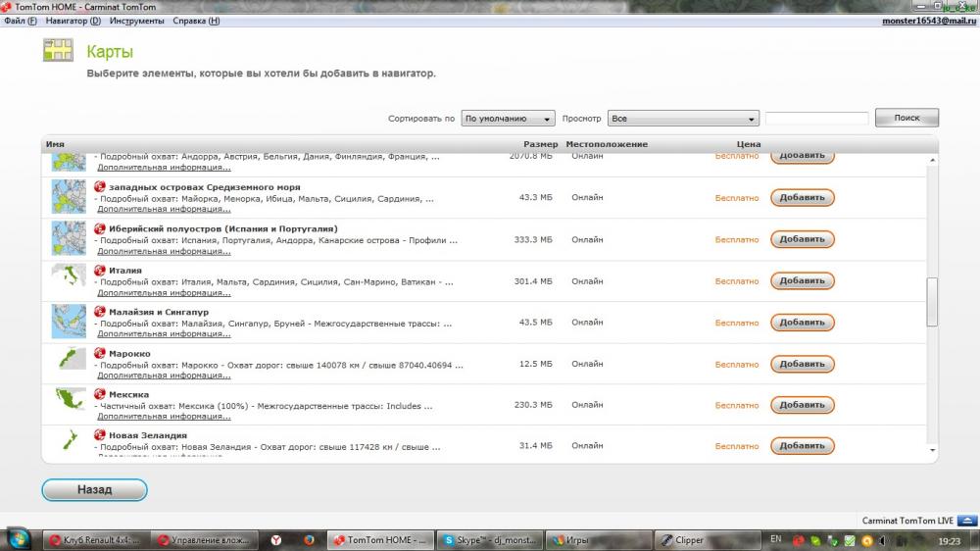This screenshot has width=980, height=551.
Task: Click the scrollbar up arrow of maps list
Action: point(933,160)
